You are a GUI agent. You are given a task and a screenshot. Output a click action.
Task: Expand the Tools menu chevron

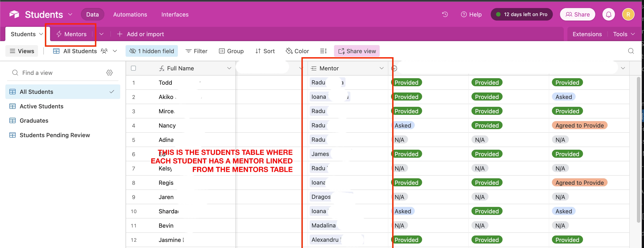coord(633,34)
